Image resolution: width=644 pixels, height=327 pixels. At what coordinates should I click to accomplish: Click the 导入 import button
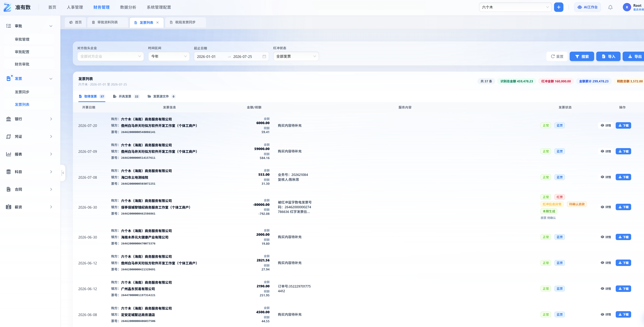tap(608, 56)
